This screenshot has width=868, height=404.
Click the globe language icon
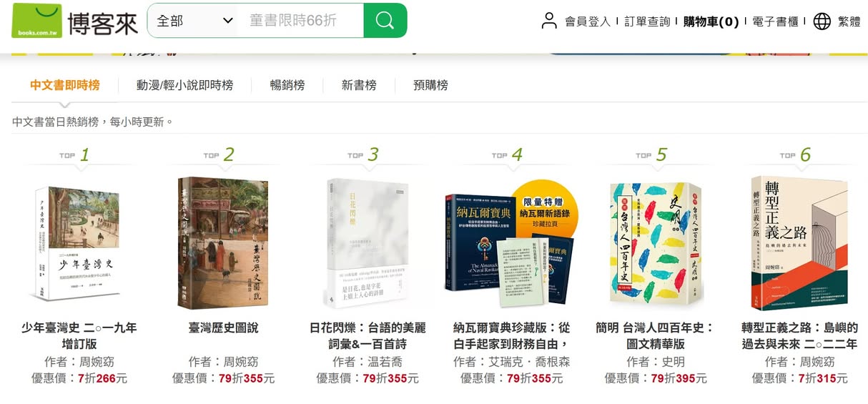(822, 21)
